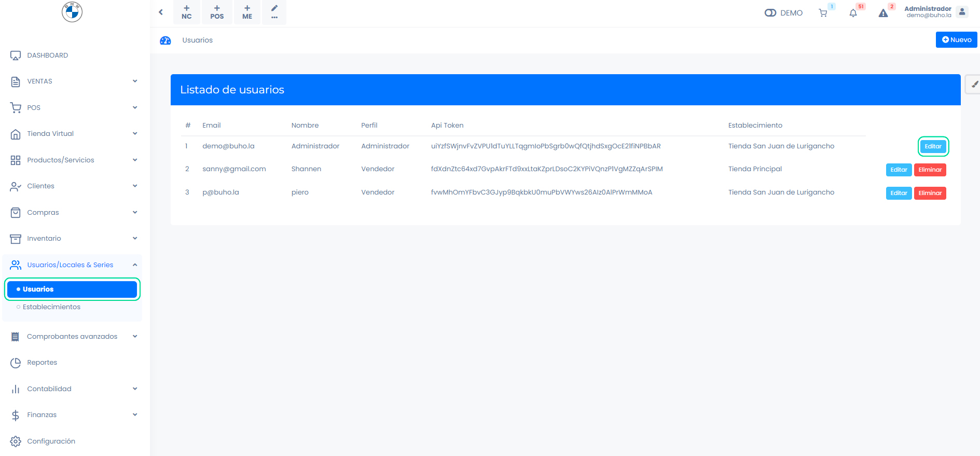Click the Nuevo button

coord(956,40)
